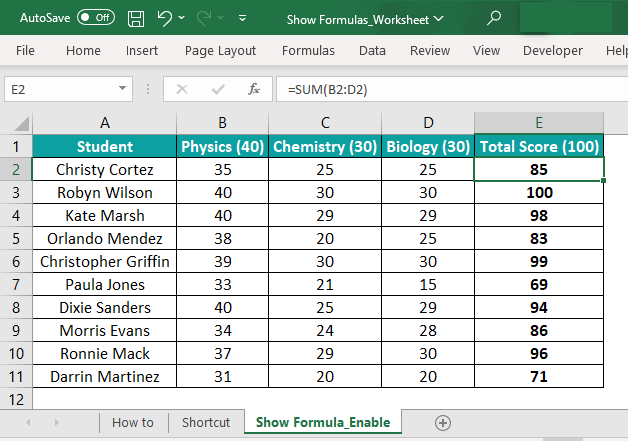Switch to the Review ribbon tab

point(430,50)
